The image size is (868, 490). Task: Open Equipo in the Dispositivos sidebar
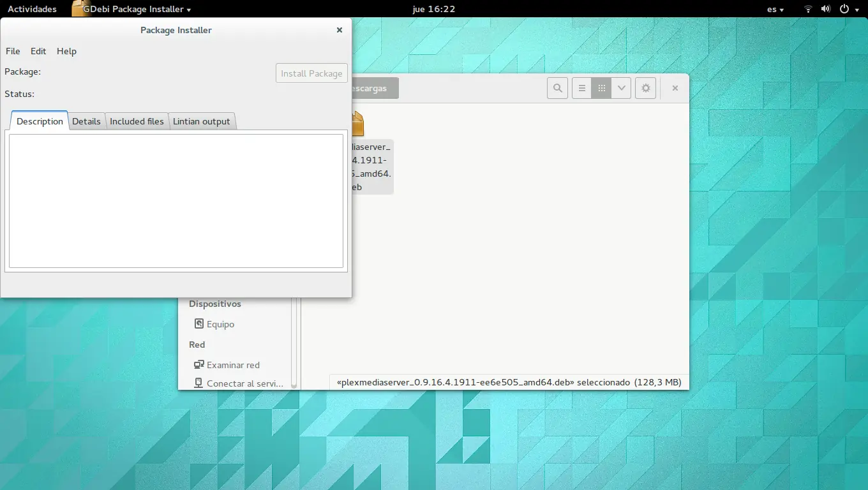(x=220, y=324)
